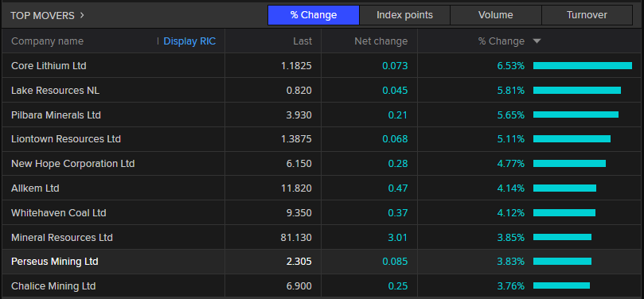
Task: Open Mineral Resources Ltd row
Action: coord(322,237)
